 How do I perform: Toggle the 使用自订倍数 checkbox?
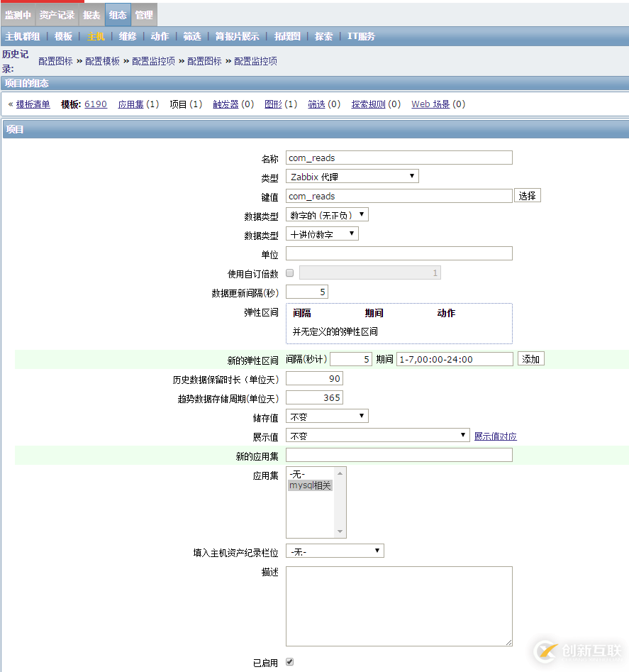(x=290, y=273)
